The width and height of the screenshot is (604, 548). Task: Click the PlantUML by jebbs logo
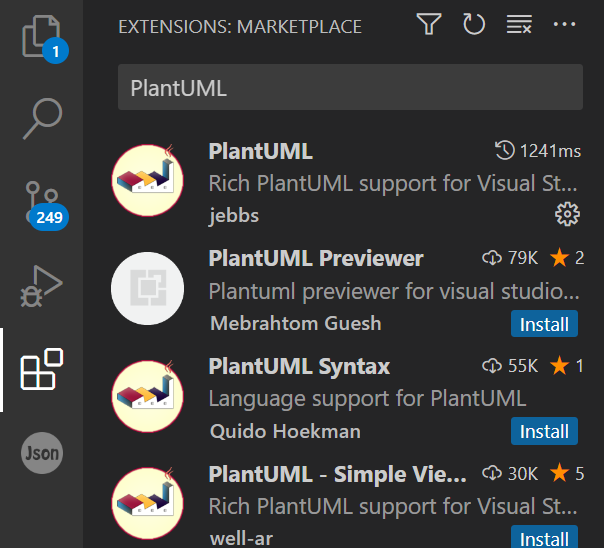[x=148, y=180]
